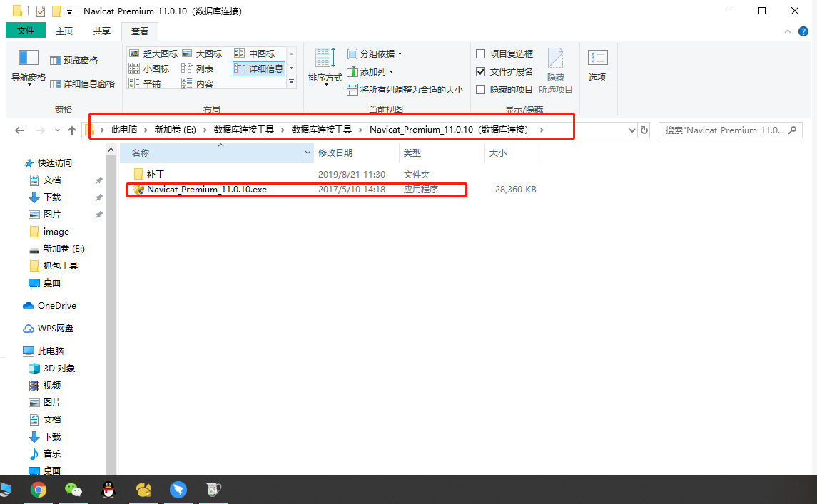Open the Name column filter dropdown
This screenshot has height=504, width=817.
coord(308,153)
